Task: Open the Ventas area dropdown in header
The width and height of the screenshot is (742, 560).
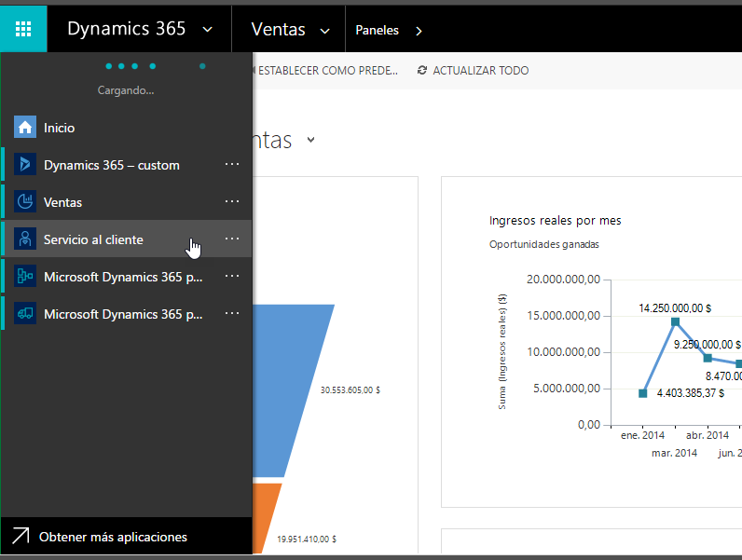Action: 324,31
